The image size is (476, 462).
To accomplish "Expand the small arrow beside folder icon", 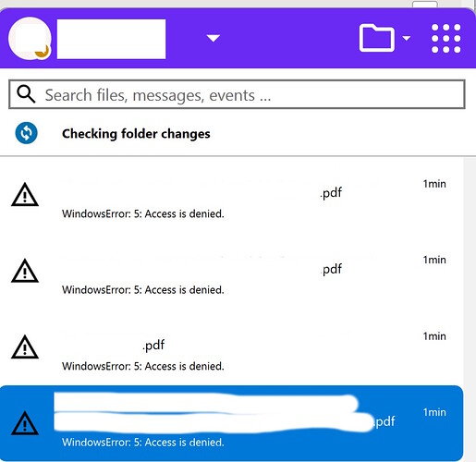I will pyautogui.click(x=407, y=38).
